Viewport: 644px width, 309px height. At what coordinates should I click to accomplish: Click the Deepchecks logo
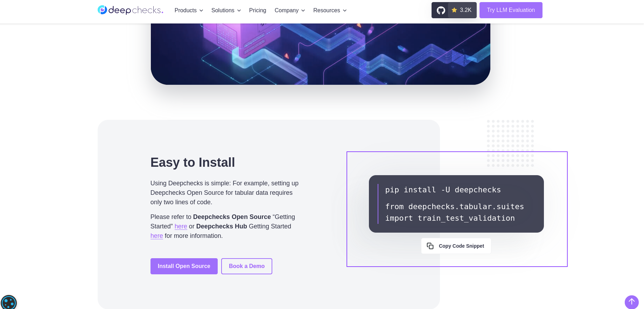point(130,10)
